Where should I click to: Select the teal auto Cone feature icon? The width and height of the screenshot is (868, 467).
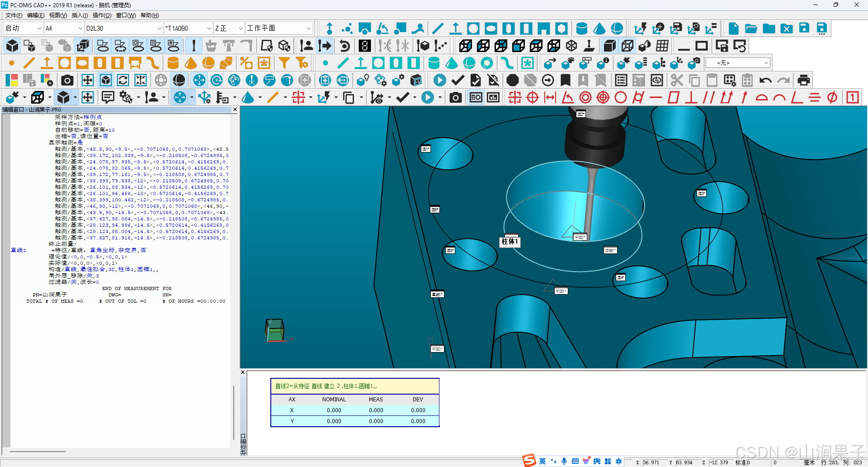point(599,29)
